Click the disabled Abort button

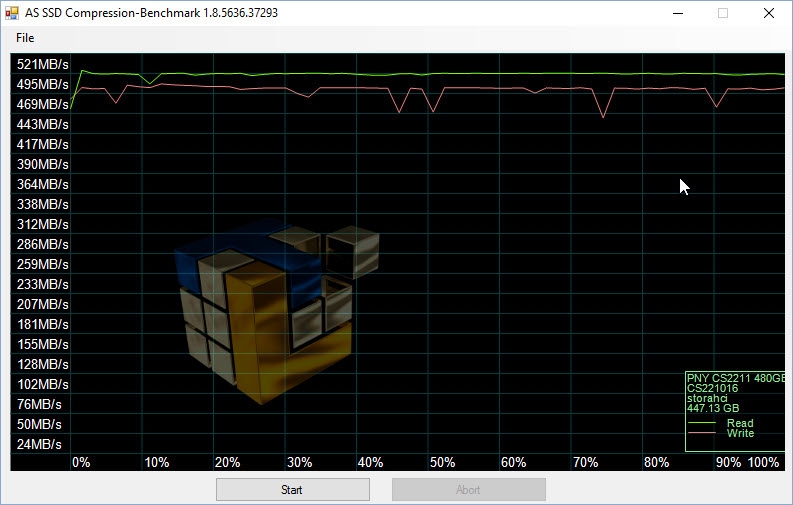point(468,489)
